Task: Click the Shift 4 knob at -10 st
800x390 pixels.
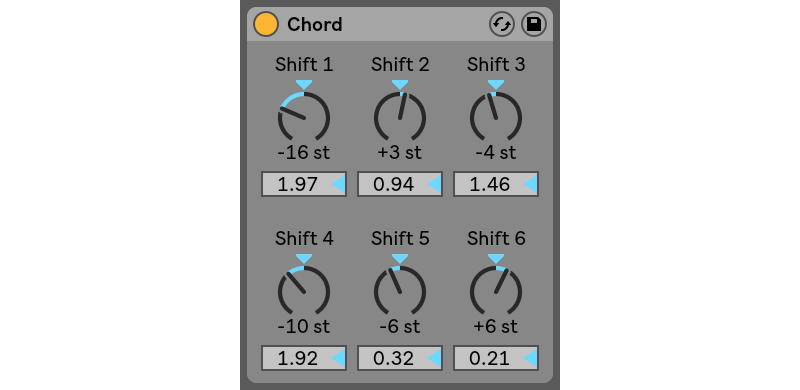Action: tap(304, 290)
